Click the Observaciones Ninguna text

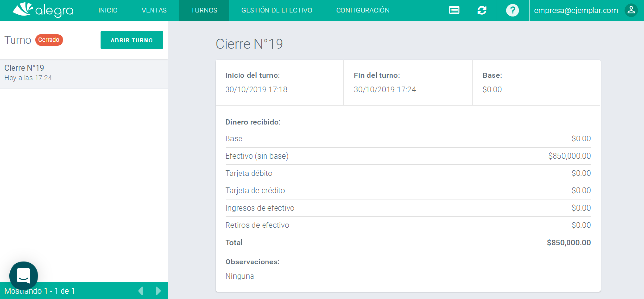240,276
